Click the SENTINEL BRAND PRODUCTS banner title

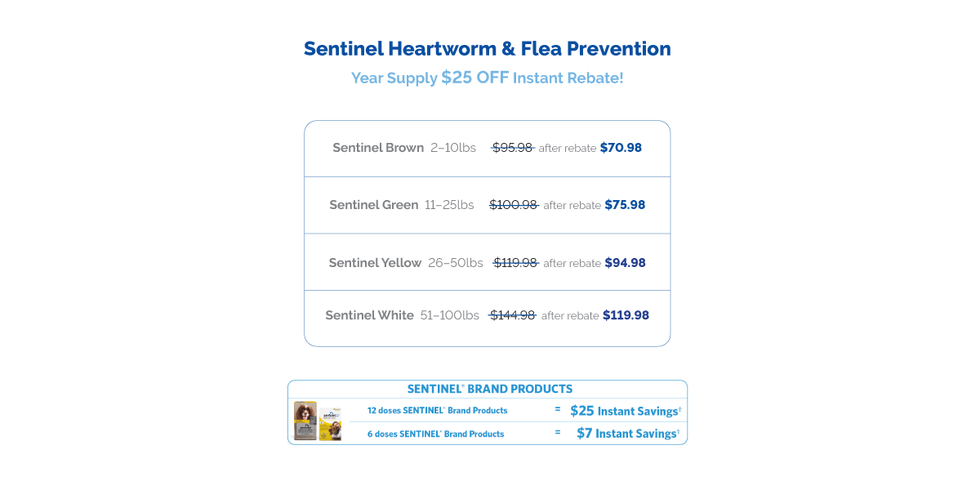490,390
